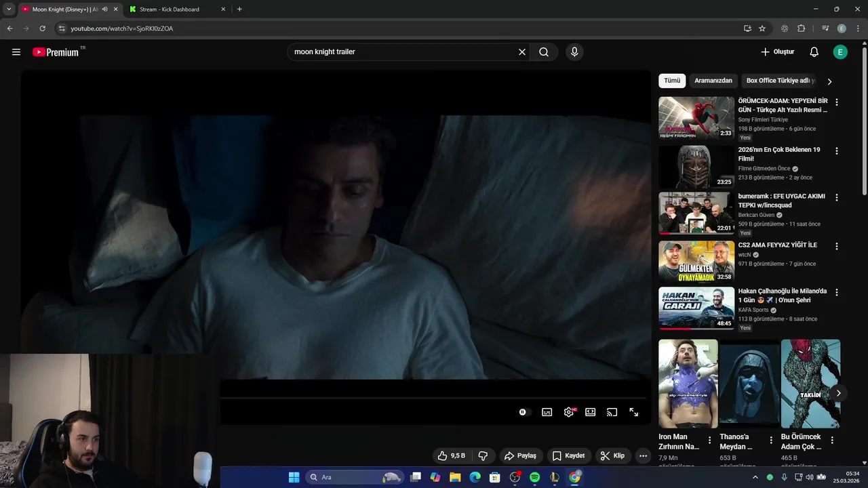Open the Hakan Çalhanoğlu Milano video

coord(783,296)
